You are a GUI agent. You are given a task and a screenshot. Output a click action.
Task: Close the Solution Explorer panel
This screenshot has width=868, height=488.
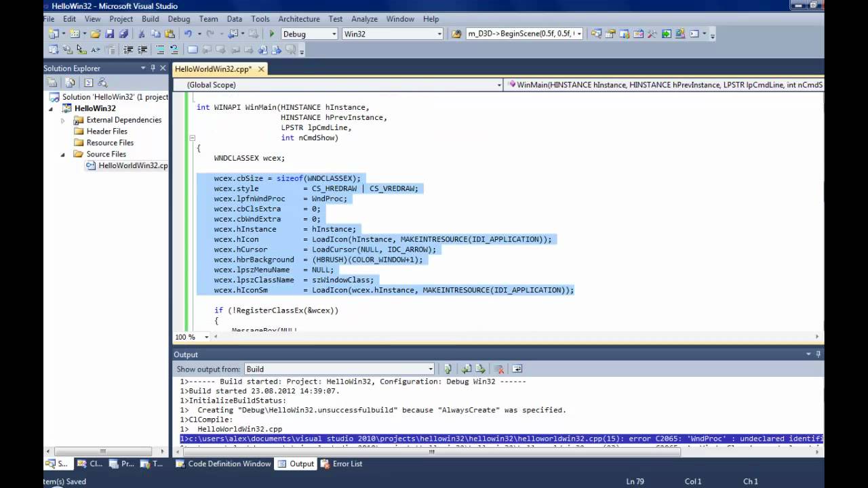coord(163,68)
